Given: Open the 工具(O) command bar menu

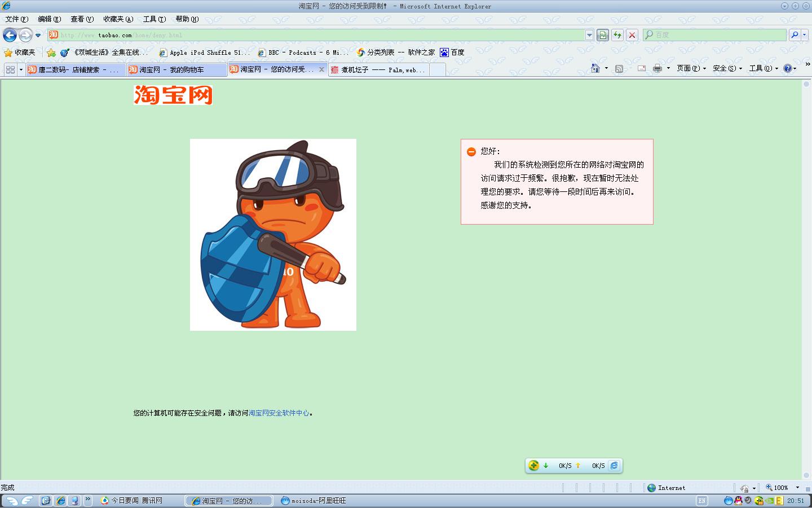Looking at the screenshot, I should 764,68.
